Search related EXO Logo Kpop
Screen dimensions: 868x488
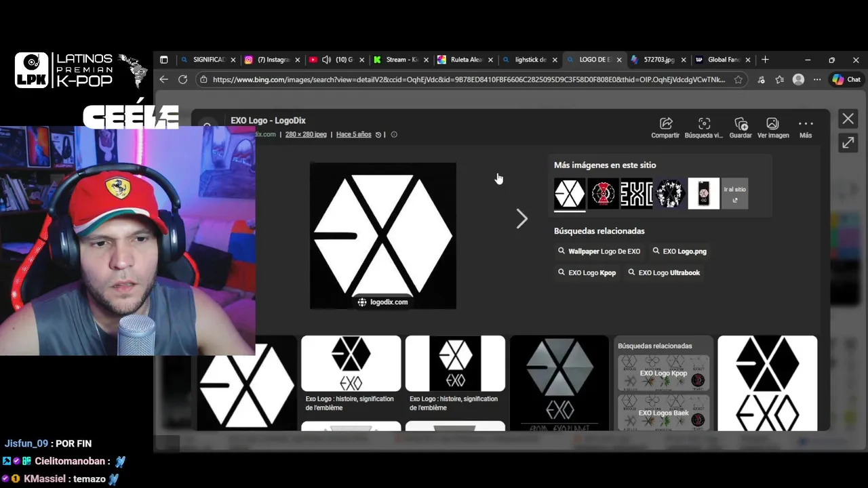(587, 272)
